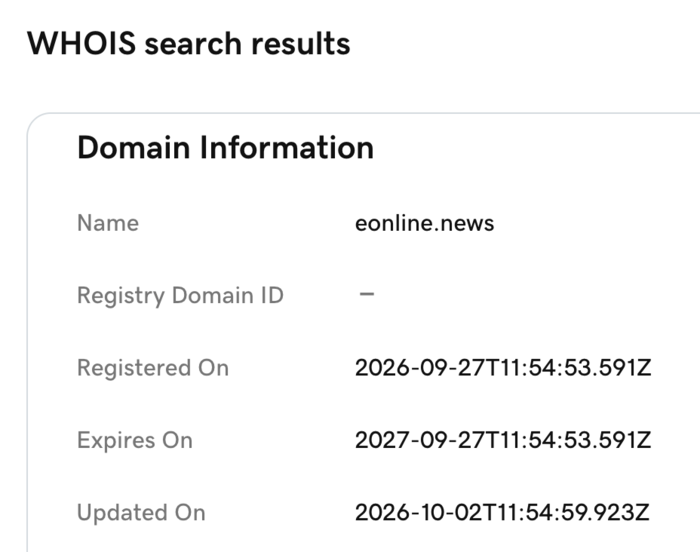Click the word 'Domain' in the card title
Screen dimensions: 700x552
pyautogui.click(x=134, y=147)
